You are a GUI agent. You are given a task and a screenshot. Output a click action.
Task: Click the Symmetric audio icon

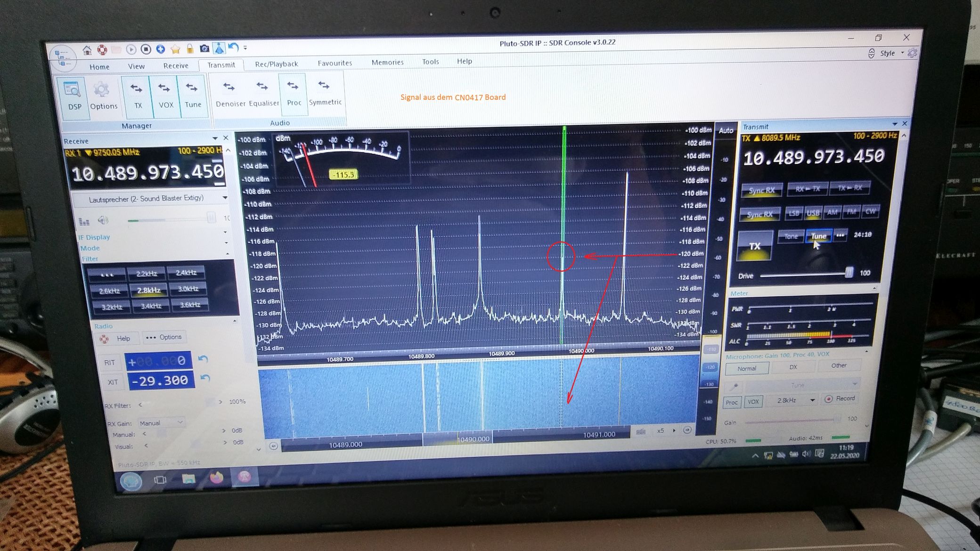(325, 92)
